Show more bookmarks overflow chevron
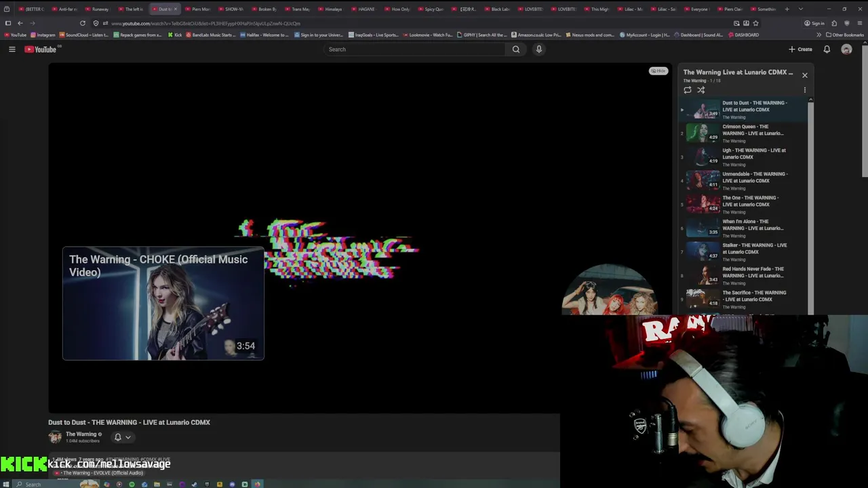 tap(818, 35)
